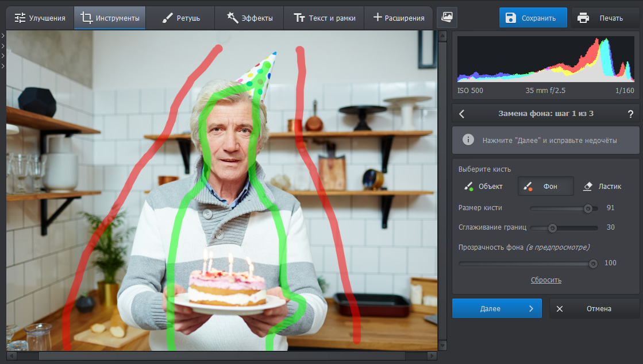Click the help question mark icon

pyautogui.click(x=630, y=114)
